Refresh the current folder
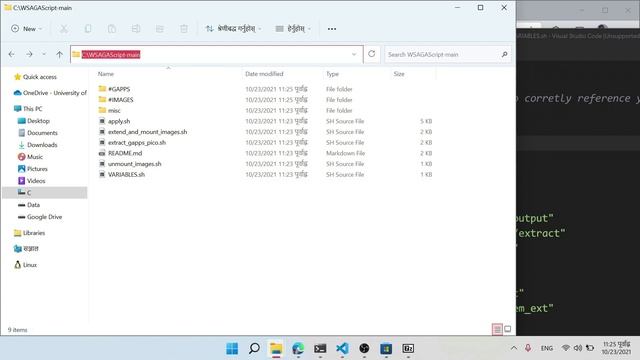Screen dimensions: 640x360 pos(371,54)
